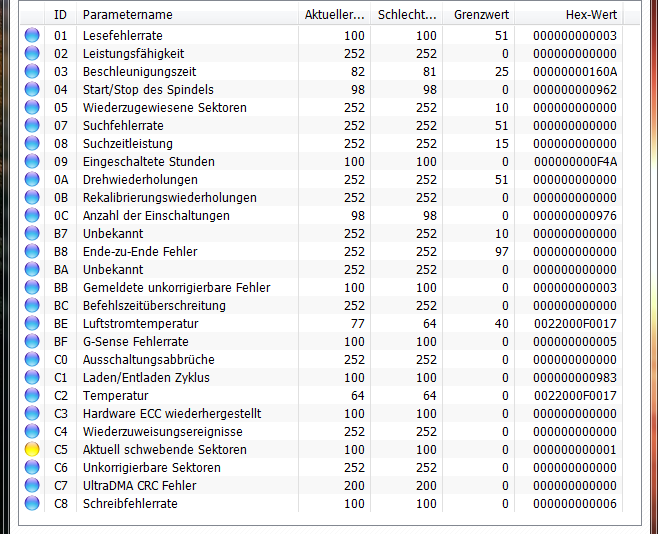The height and width of the screenshot is (534, 658).
Task: Click the status orb for Wiederzuweisungsereignisse
Action: click(32, 432)
